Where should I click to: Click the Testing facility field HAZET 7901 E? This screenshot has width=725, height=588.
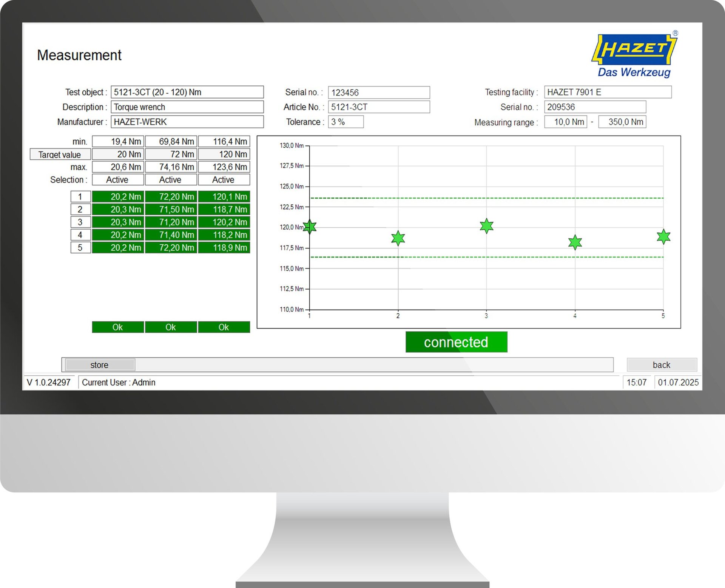pos(608,92)
